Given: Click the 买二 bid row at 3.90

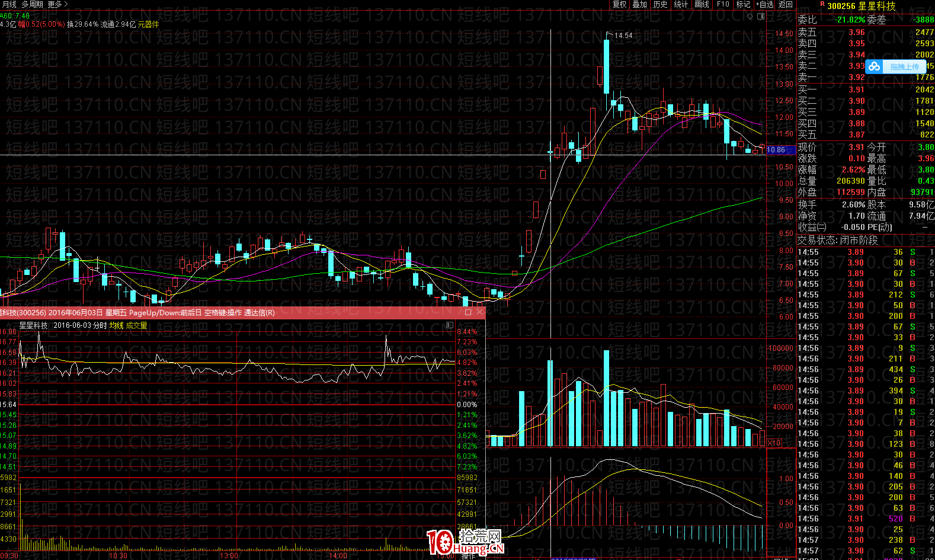Looking at the screenshot, I should (866, 101).
